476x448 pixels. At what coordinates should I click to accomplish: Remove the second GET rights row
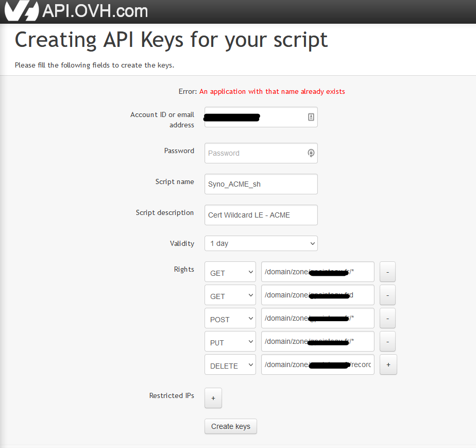[388, 295]
